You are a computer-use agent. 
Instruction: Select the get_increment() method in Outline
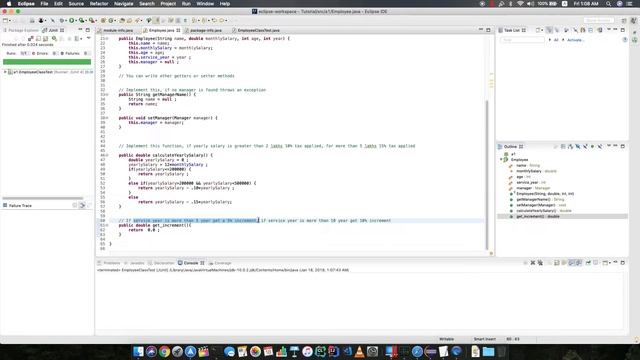(538, 216)
